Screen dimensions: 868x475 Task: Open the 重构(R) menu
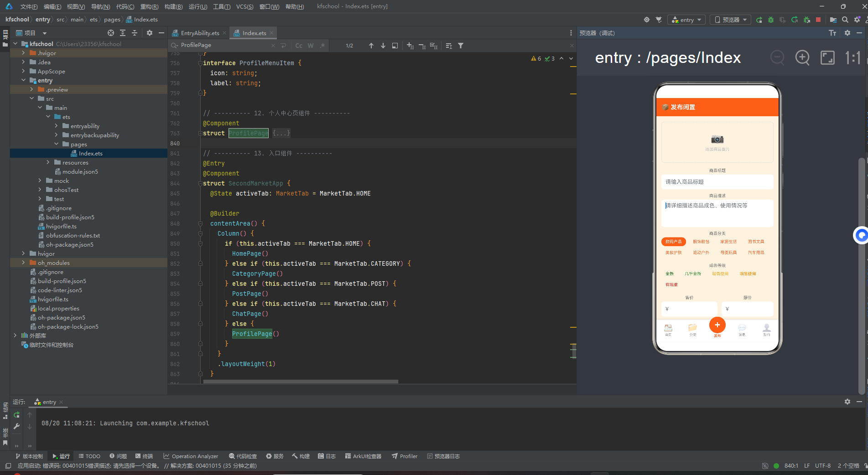149,6
